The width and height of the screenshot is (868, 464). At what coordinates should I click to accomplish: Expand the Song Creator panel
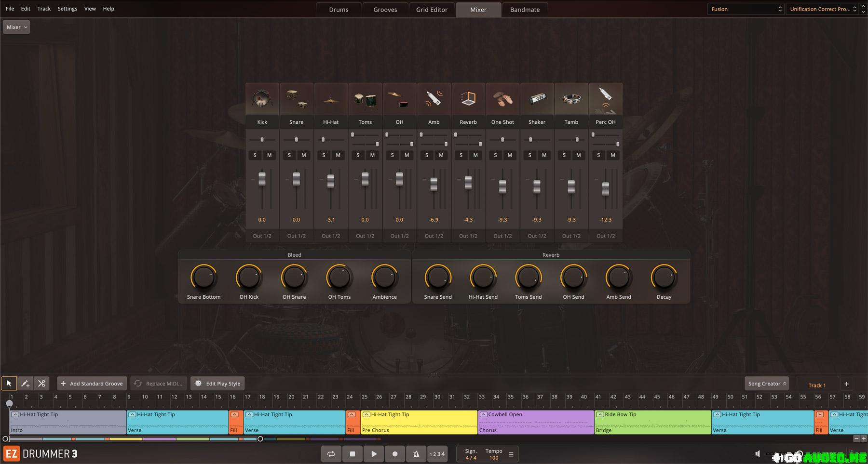click(x=767, y=384)
